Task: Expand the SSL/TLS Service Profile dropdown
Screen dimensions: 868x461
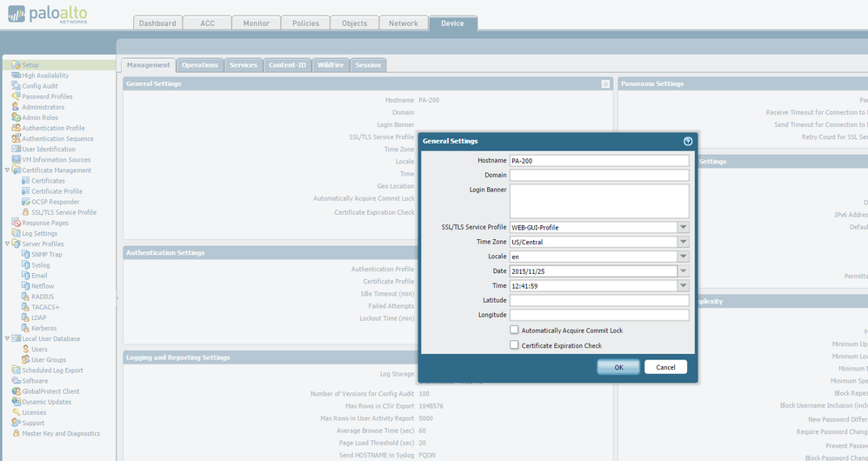Action: click(683, 227)
